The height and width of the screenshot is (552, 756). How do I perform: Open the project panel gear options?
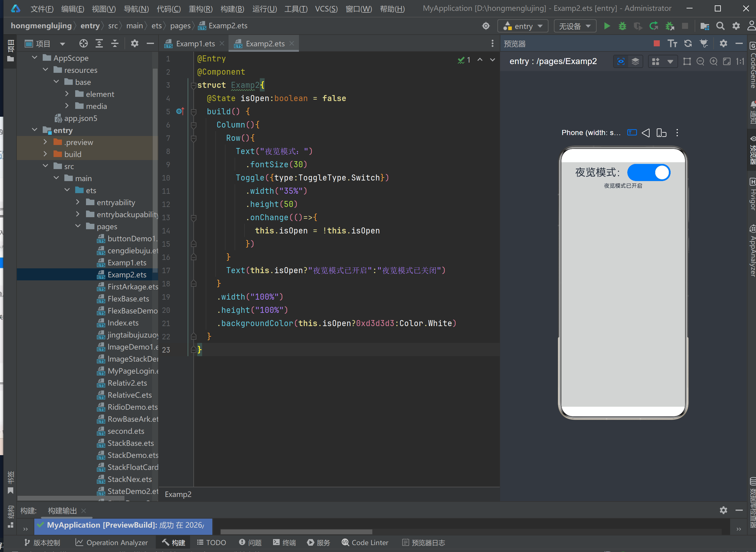pos(135,43)
